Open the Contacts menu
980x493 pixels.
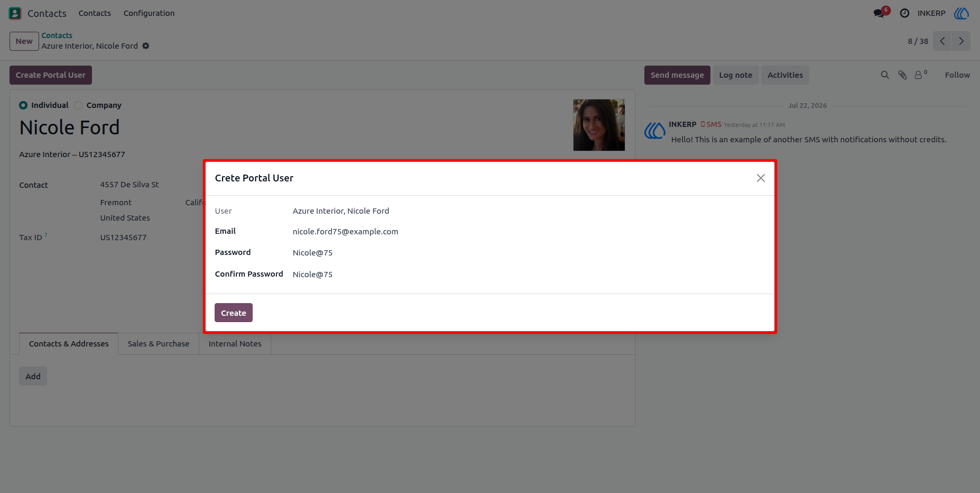(x=95, y=13)
